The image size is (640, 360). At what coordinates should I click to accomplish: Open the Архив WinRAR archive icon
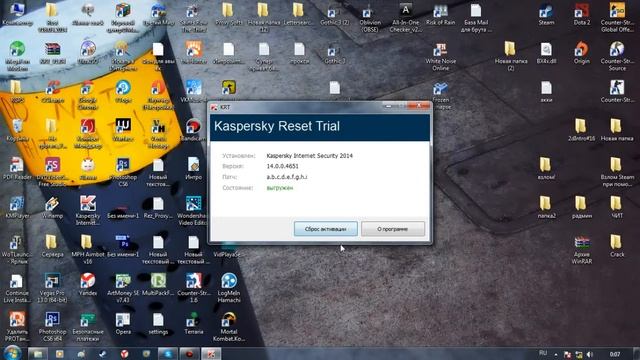pyautogui.click(x=582, y=249)
